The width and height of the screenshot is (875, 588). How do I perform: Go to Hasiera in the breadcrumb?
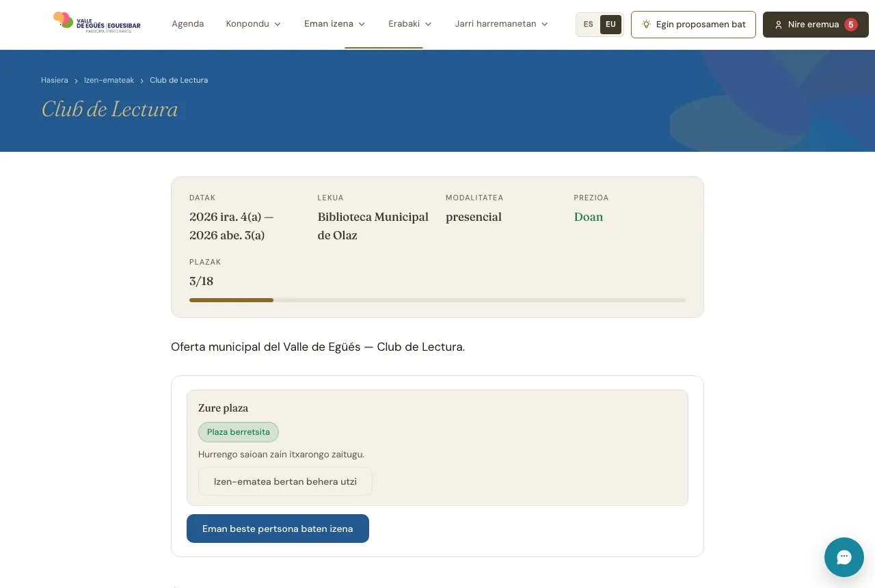[55, 80]
